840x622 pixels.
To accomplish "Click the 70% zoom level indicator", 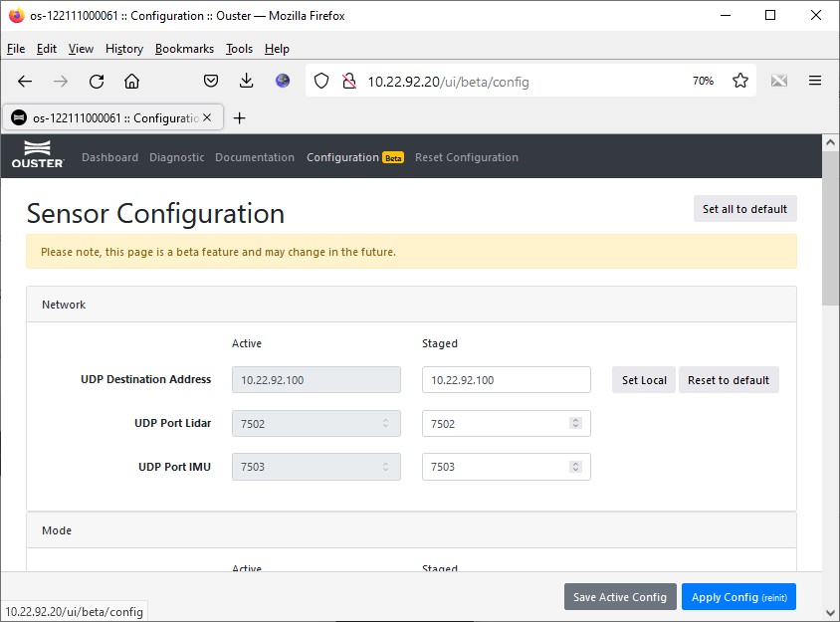I will click(703, 82).
